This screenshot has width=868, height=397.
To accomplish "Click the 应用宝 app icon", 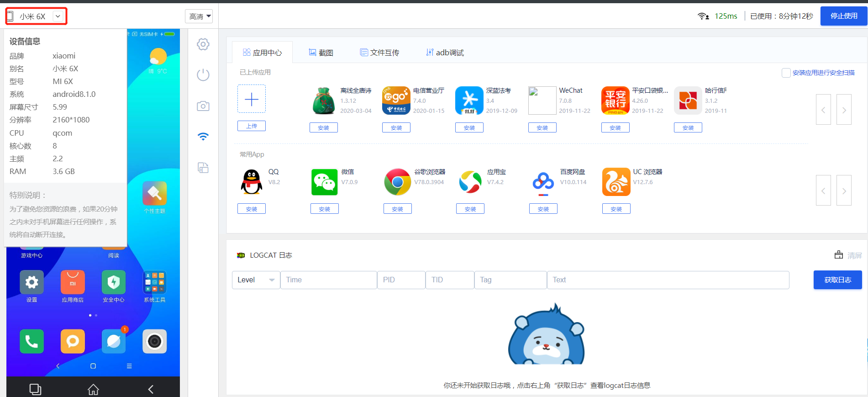I will [470, 182].
